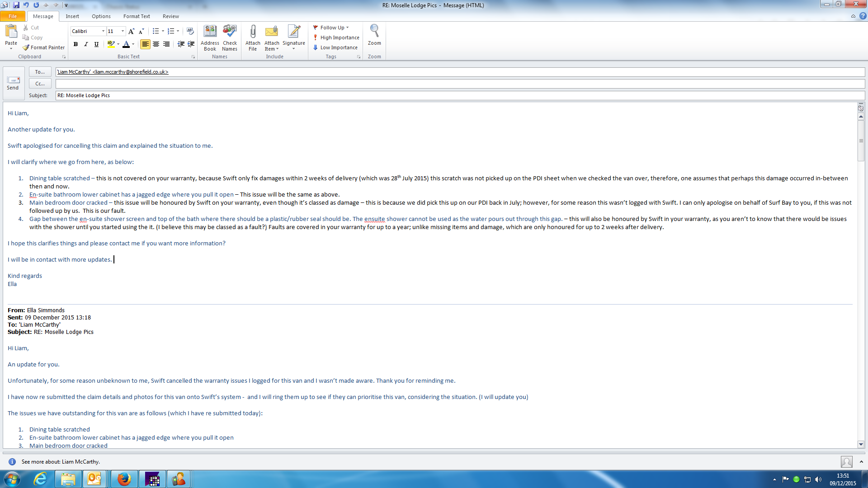
Task: Expand the Signature dropdown
Action: (x=294, y=49)
